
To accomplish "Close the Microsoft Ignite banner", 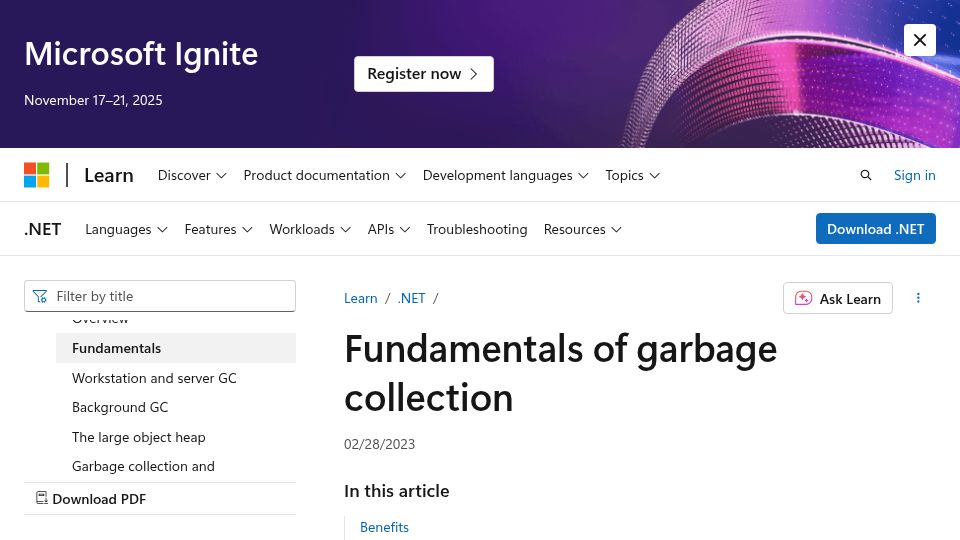I will 919,40.
